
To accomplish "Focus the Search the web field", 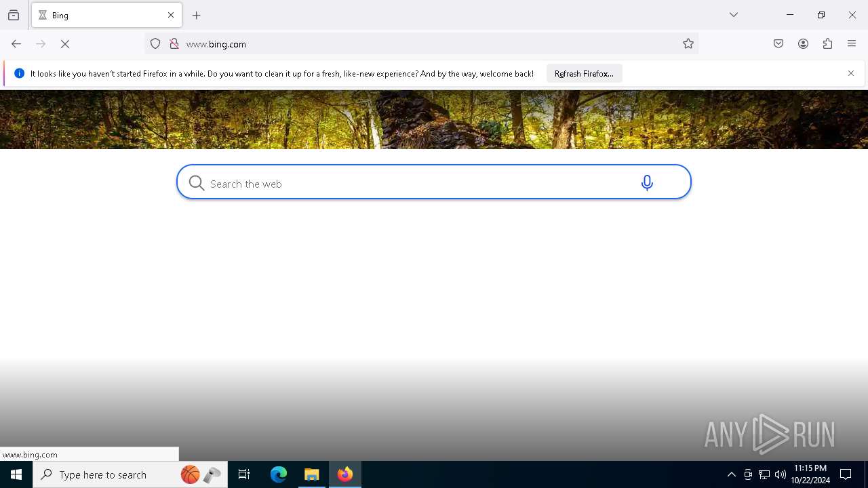I will pos(420,183).
